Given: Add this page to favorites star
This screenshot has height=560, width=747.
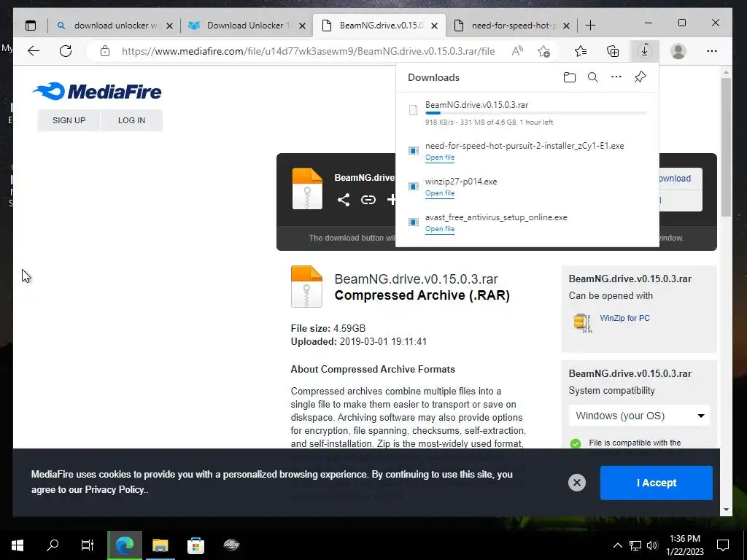Looking at the screenshot, I should tap(543, 51).
